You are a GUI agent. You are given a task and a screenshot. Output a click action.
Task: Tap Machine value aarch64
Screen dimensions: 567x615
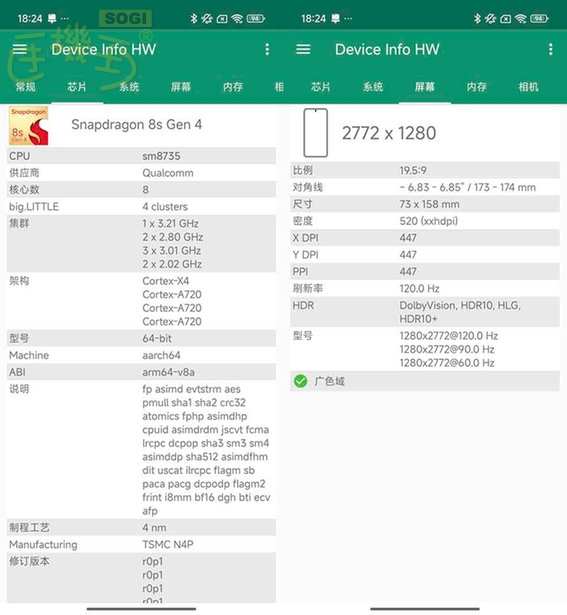pos(162,355)
